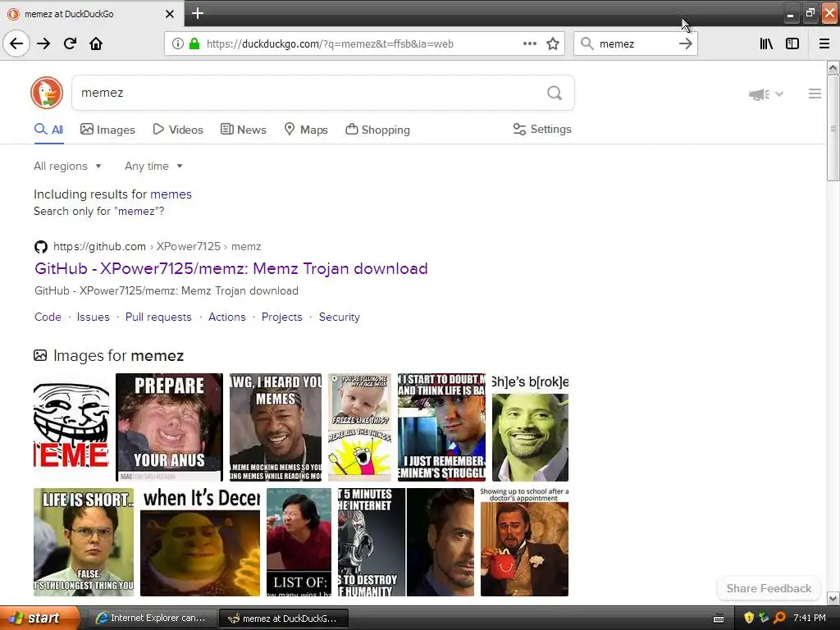The width and height of the screenshot is (840, 630).
Task: Click the green padlock security icon
Action: click(194, 43)
